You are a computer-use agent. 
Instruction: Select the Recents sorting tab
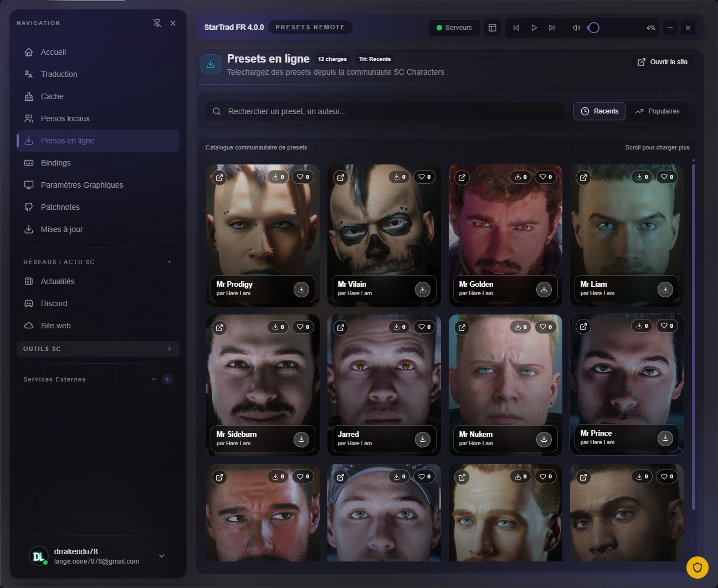[x=599, y=111]
